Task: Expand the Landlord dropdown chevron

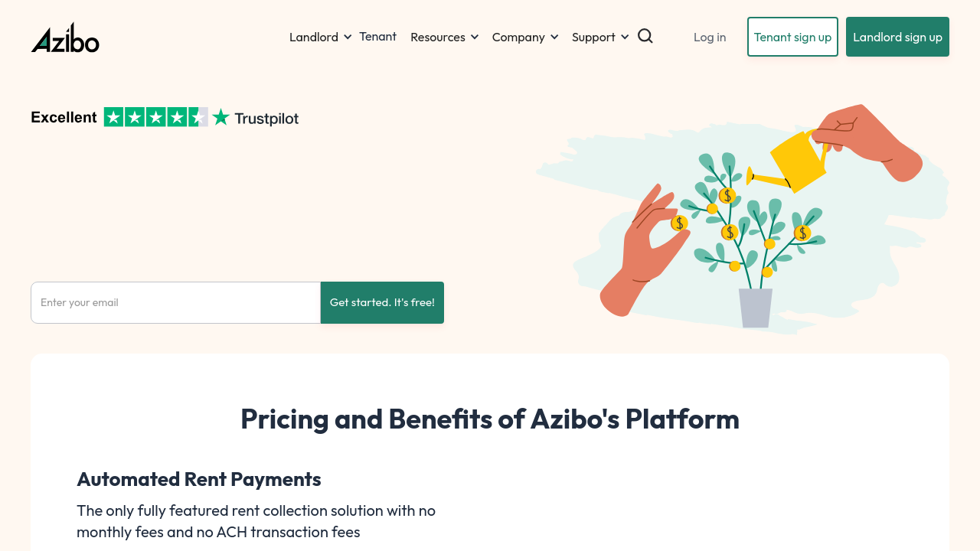Action: click(348, 37)
